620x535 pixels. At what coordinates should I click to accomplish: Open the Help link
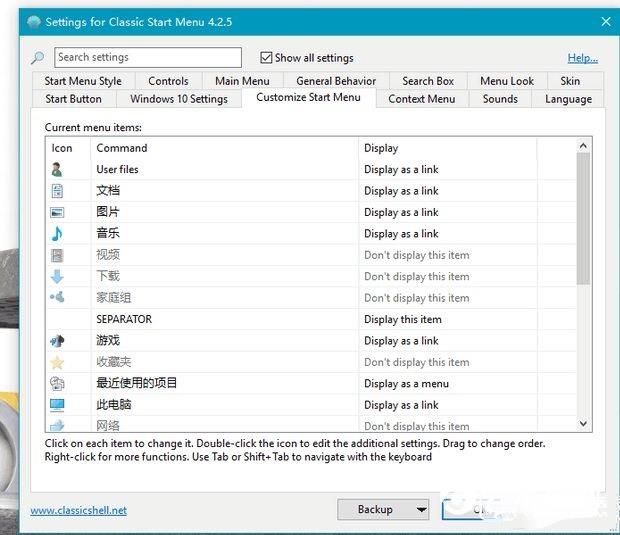(x=582, y=58)
